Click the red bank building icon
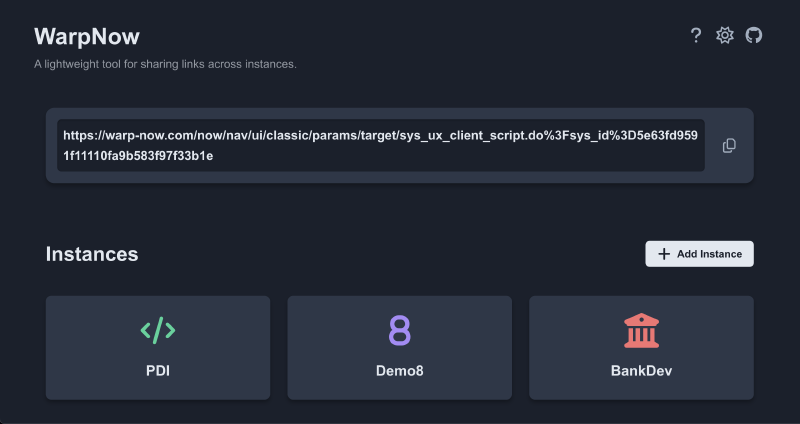 coord(641,329)
